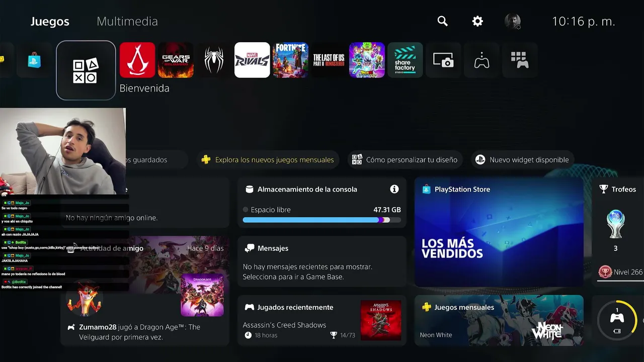644x362 pixels.
Task: Open the search magnifier icon
Action: [x=442, y=21]
